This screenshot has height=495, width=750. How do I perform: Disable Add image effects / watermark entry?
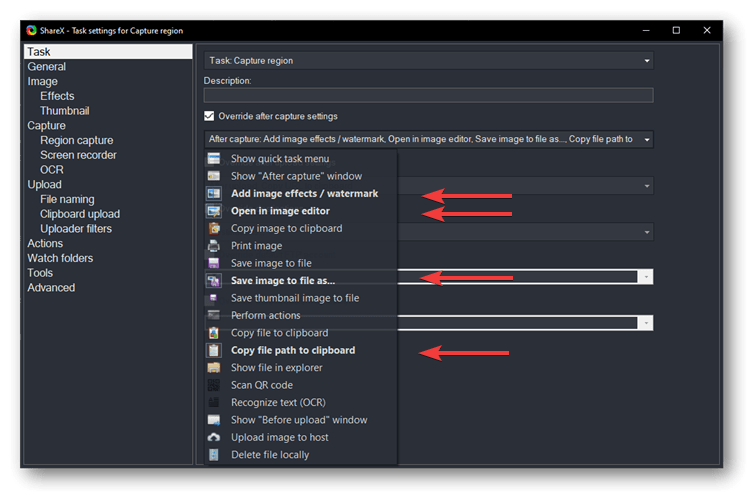pyautogui.click(x=301, y=193)
